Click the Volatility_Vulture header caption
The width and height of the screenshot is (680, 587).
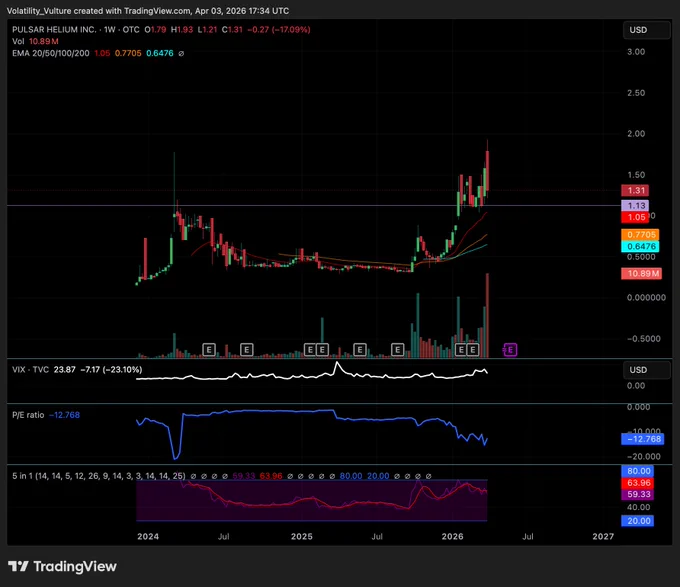click(x=147, y=11)
